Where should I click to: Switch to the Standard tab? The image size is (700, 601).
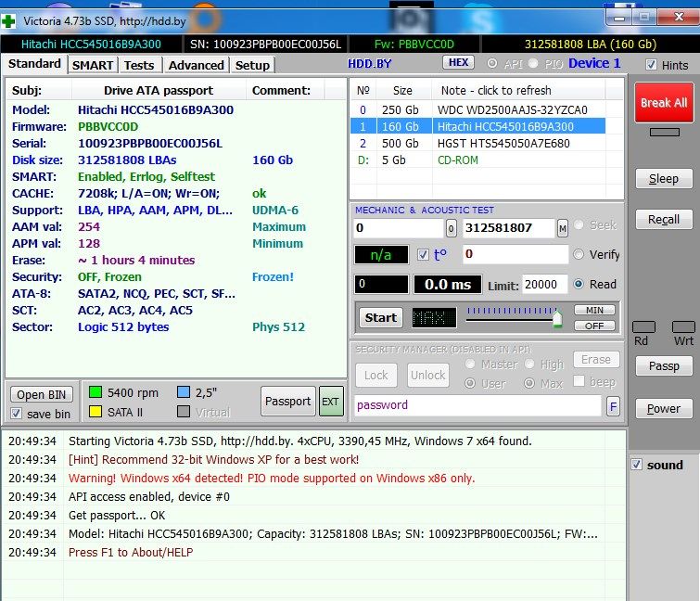click(34, 64)
